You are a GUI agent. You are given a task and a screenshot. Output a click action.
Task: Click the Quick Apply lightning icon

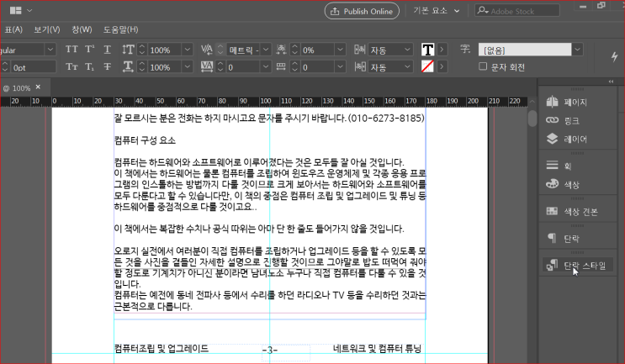coord(615,56)
